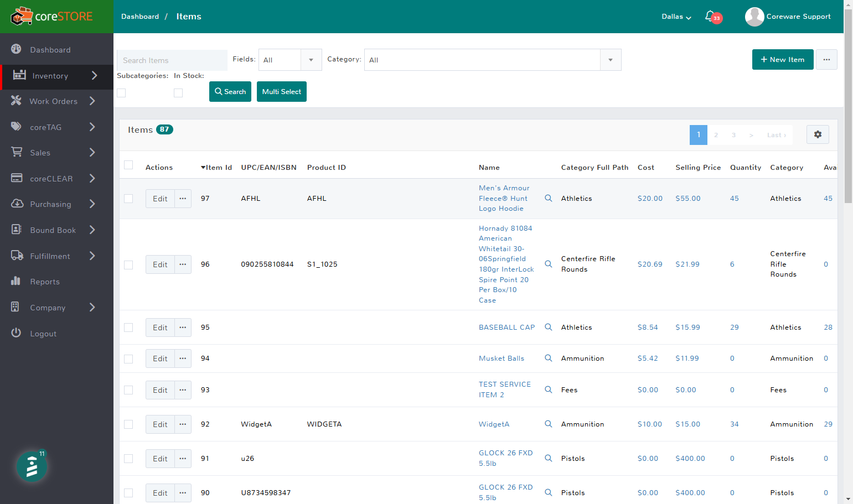The width and height of the screenshot is (853, 504).
Task: Click the Fulfillment truck icon
Action: coord(17,256)
